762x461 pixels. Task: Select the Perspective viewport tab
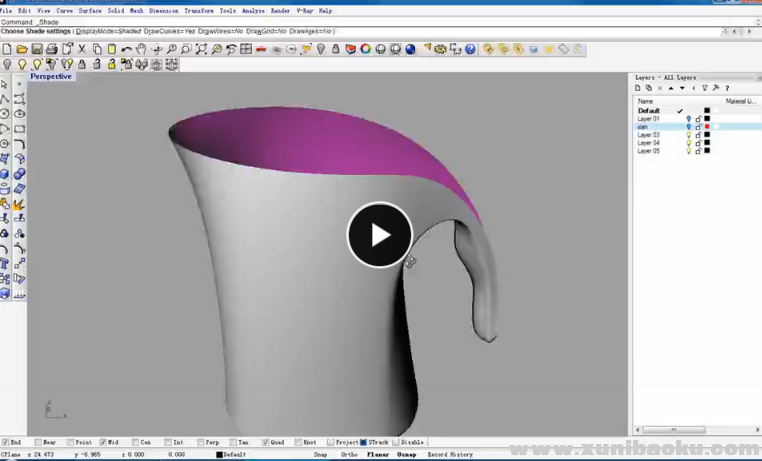pyautogui.click(x=50, y=76)
